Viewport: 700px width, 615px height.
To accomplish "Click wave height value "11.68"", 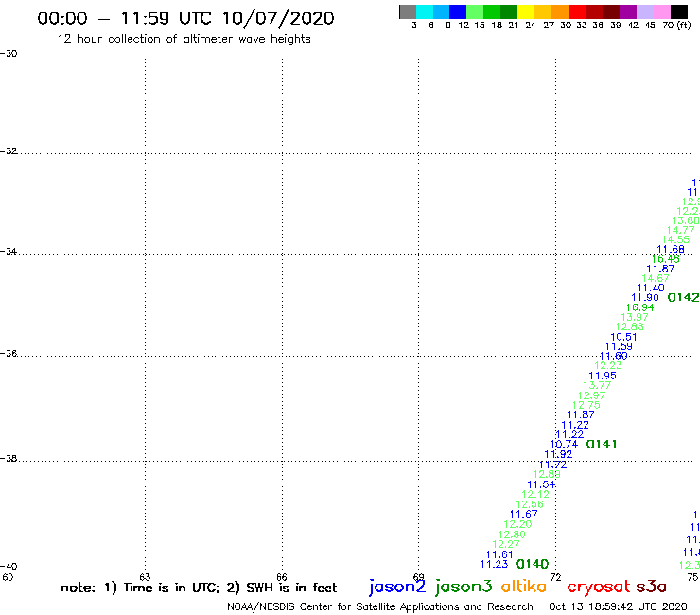I will click(x=671, y=249).
